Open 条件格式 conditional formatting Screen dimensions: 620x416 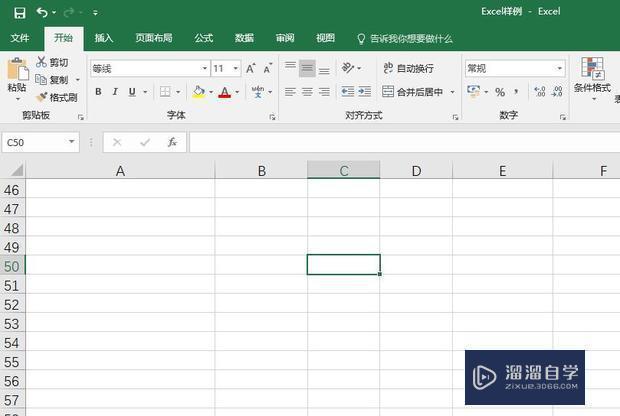pos(592,78)
